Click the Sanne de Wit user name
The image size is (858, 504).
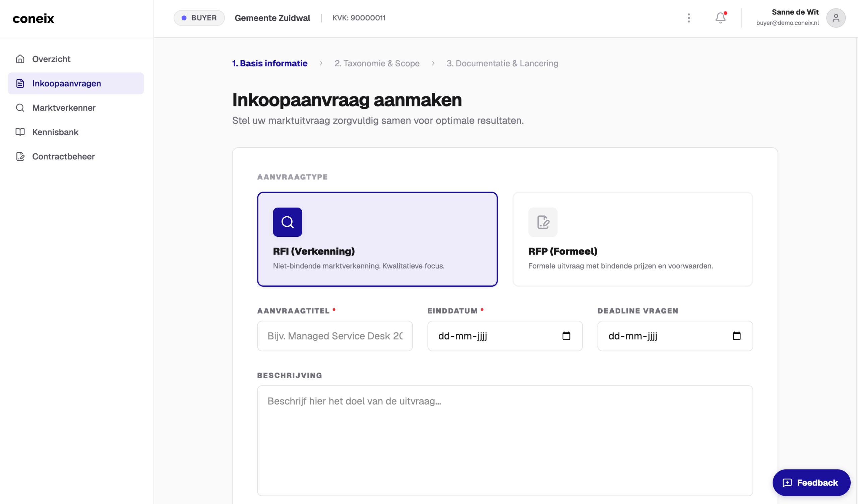coord(795,12)
